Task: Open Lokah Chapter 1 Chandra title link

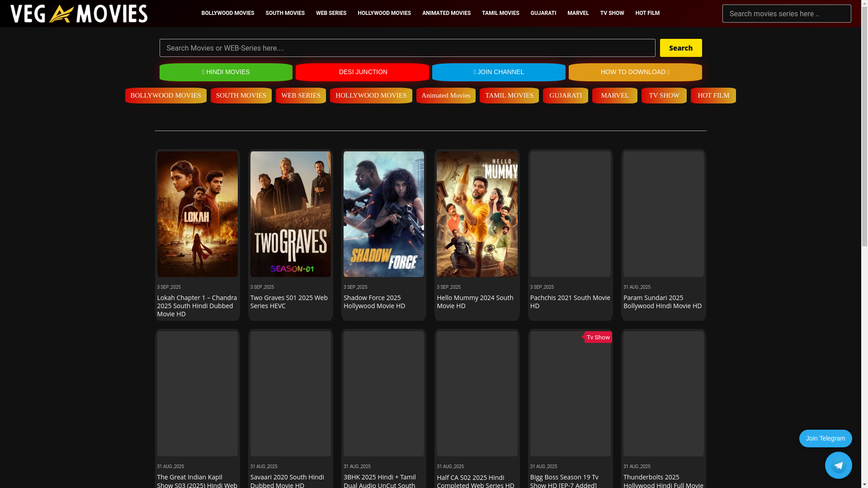Action: [x=197, y=306]
